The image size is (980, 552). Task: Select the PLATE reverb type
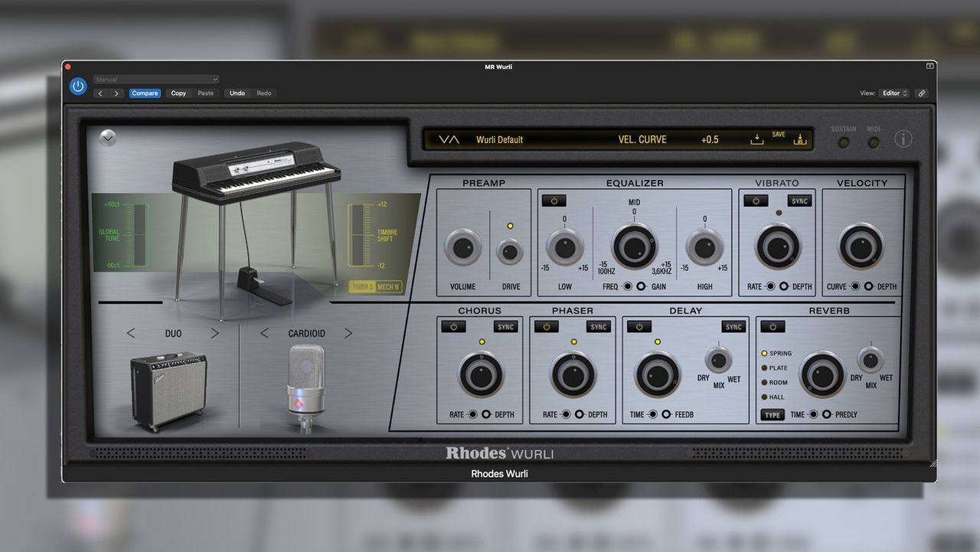click(774, 368)
